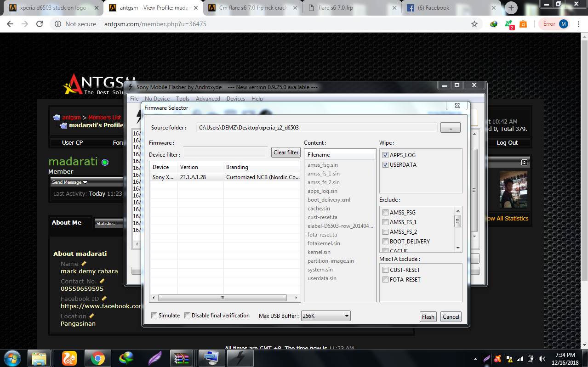Enable the Simulate checkbox
Image resolution: width=588 pixels, height=367 pixels.
(154, 316)
